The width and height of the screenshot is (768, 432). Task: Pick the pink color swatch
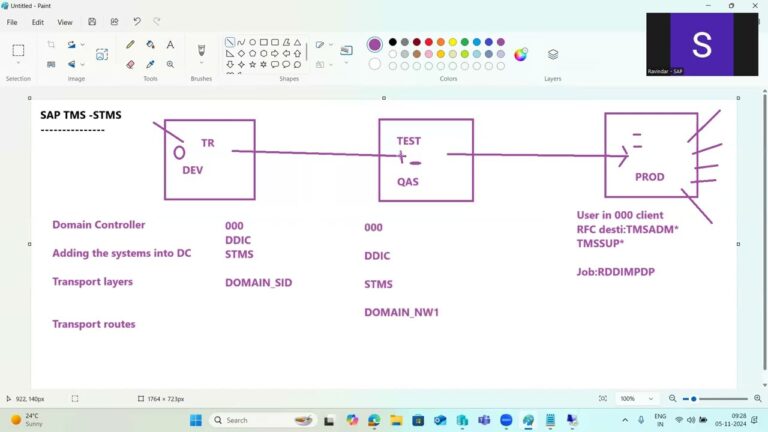429,54
